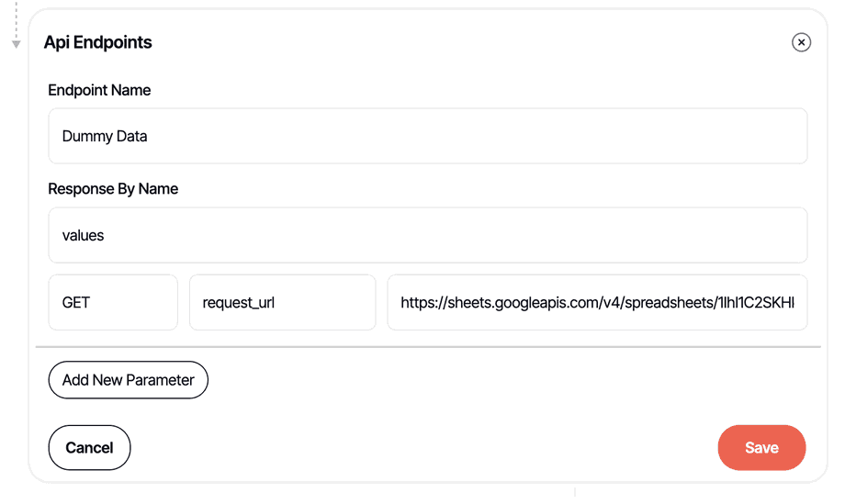This screenshot has width=845, height=504.
Task: Click the Response By Name label
Action: click(113, 189)
